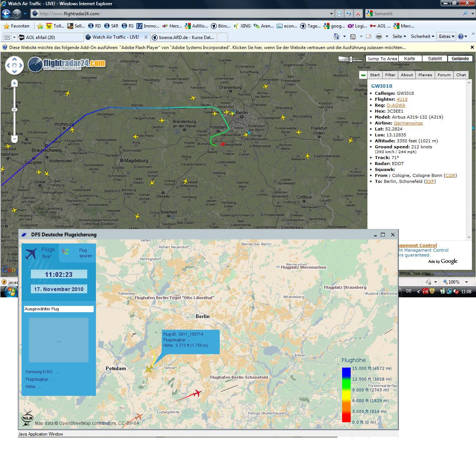Open the D-AGWA registration link
The width and height of the screenshot is (476, 475).
pyautogui.click(x=396, y=105)
